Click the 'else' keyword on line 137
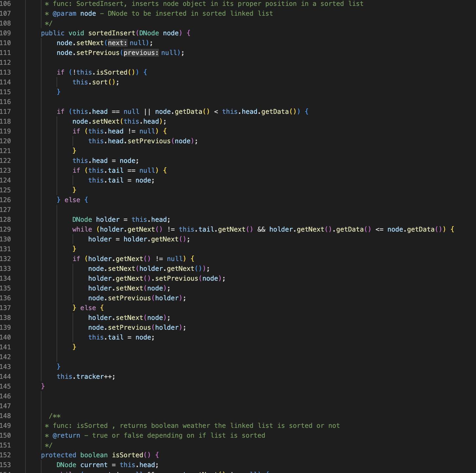476x473 pixels. [88, 308]
